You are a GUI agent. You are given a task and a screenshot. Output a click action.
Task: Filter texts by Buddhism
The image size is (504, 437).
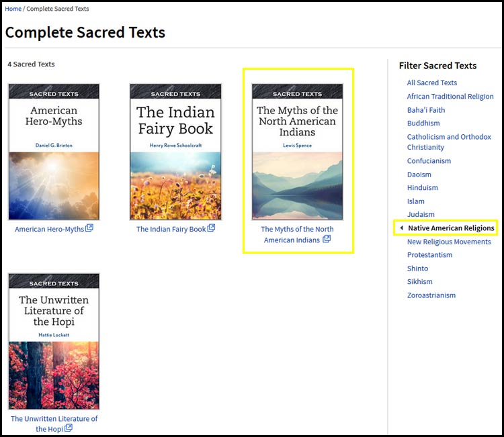point(423,123)
